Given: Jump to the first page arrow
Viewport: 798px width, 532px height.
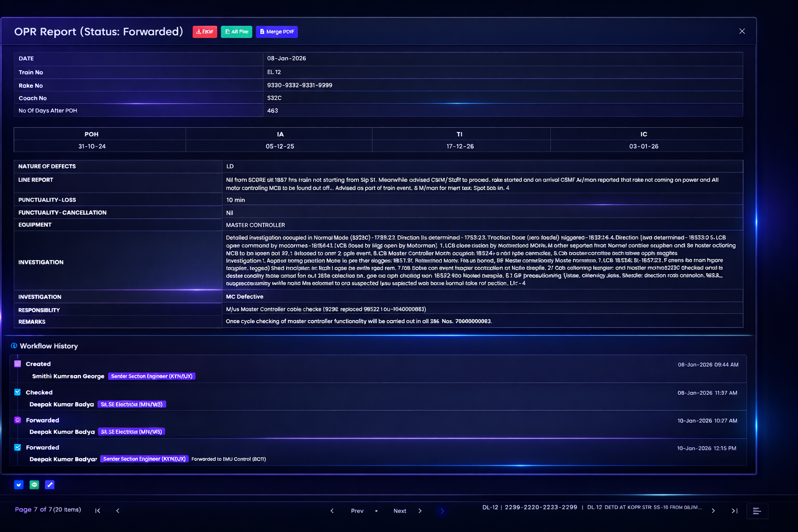Looking at the screenshot, I should click(x=98, y=511).
